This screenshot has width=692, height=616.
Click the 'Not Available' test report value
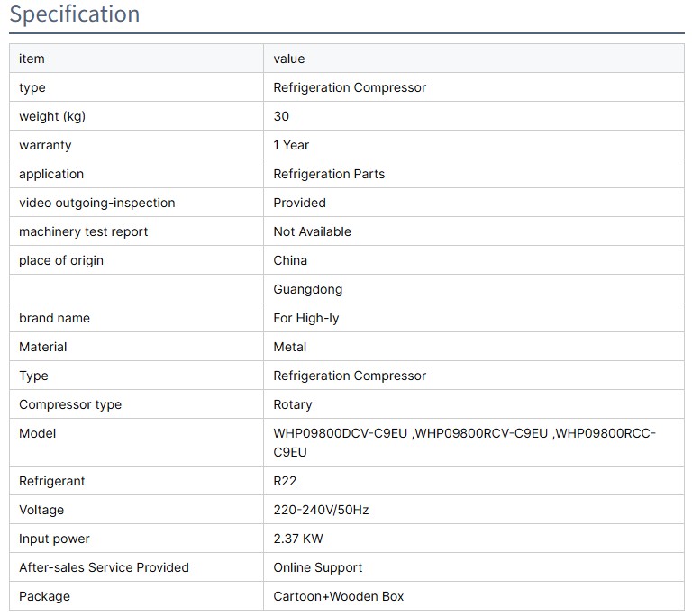312,231
